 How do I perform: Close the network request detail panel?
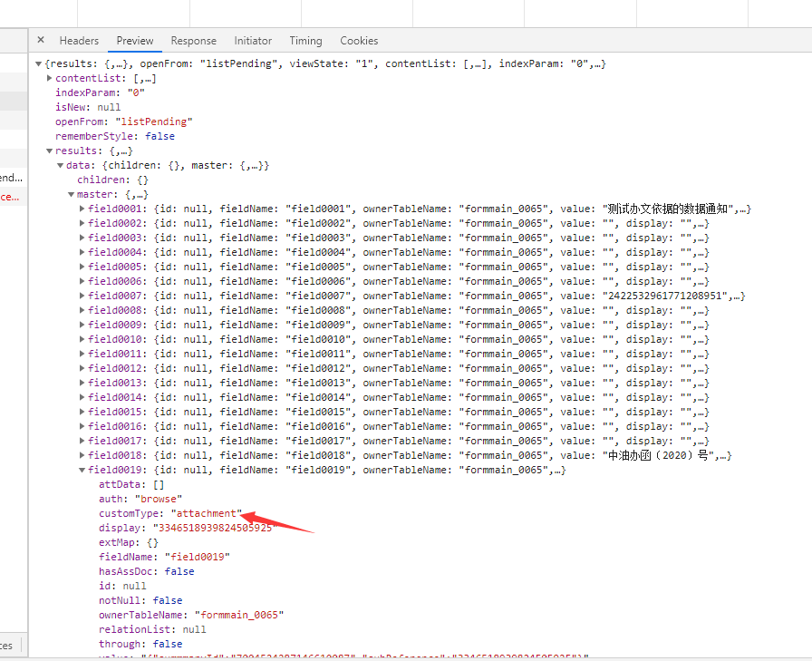[x=41, y=41]
